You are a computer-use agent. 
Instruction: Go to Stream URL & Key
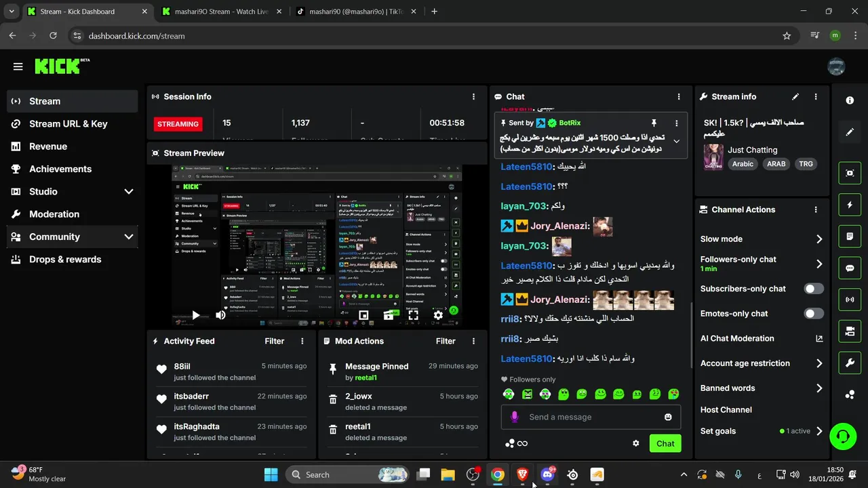[73, 124]
